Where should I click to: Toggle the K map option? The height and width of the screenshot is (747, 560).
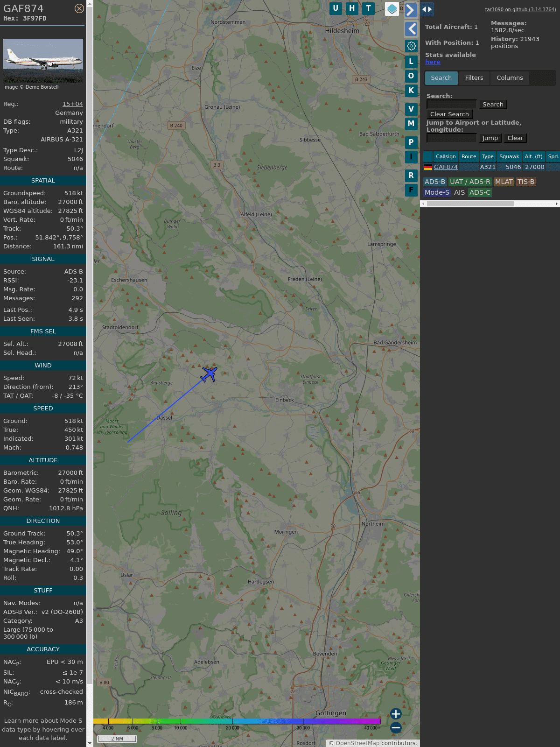(411, 90)
